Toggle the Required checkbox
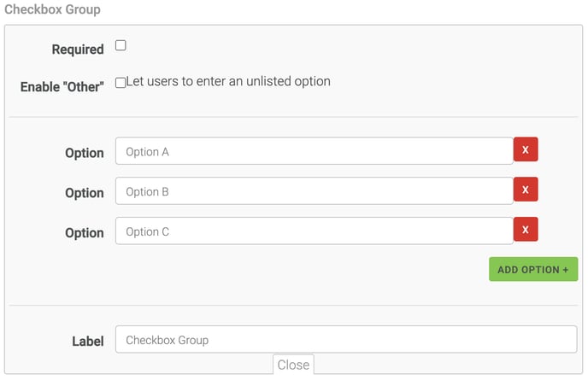 point(121,46)
